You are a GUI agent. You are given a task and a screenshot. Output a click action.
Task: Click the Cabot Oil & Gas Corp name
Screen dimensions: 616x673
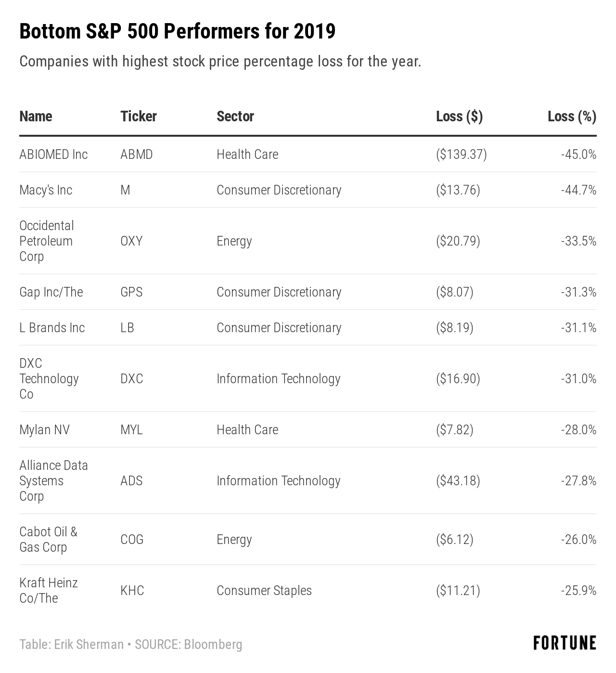(x=48, y=540)
